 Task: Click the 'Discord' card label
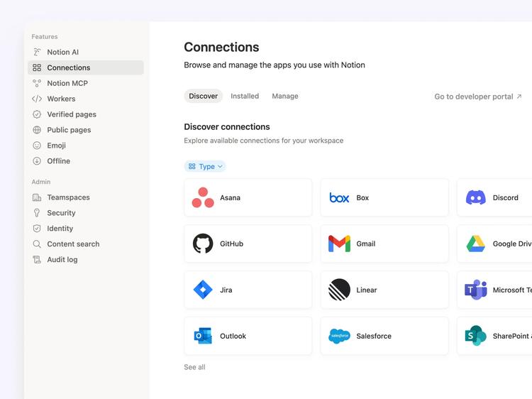506,197
